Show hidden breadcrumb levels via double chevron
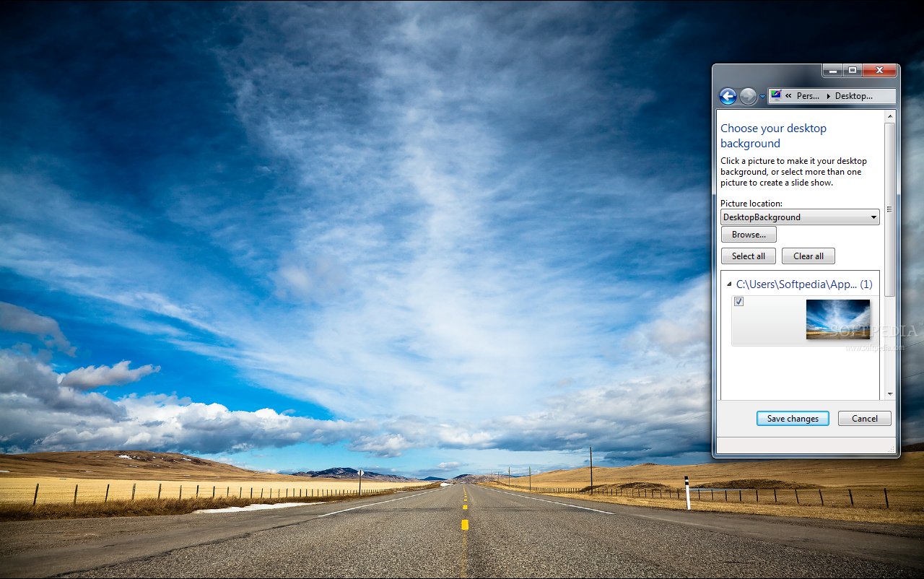Image resolution: width=924 pixels, height=579 pixels. point(788,96)
